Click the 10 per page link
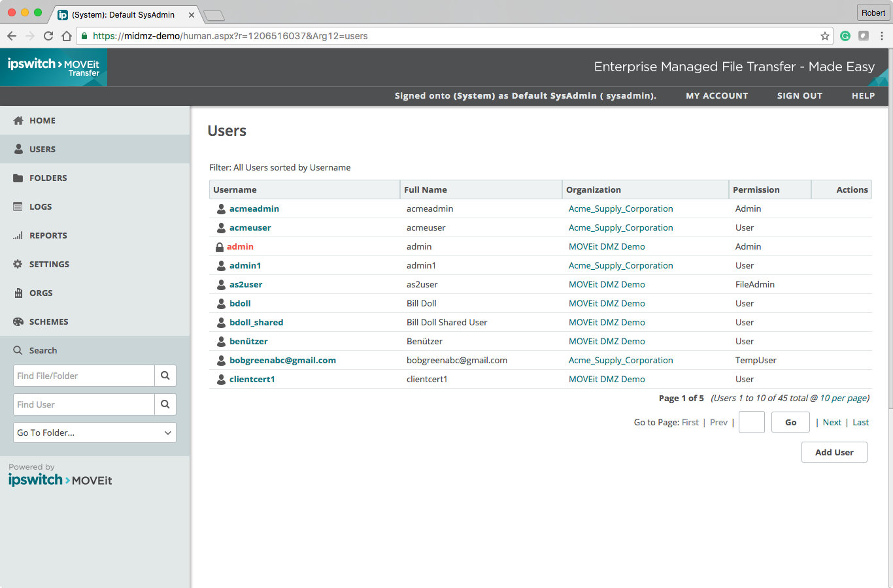The width and height of the screenshot is (893, 588). pyautogui.click(x=843, y=398)
